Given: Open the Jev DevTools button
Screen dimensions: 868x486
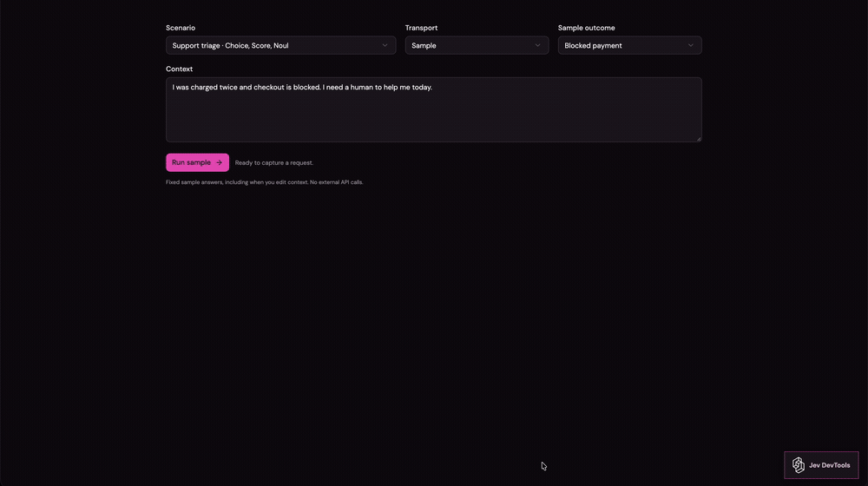Looking at the screenshot, I should click(821, 465).
